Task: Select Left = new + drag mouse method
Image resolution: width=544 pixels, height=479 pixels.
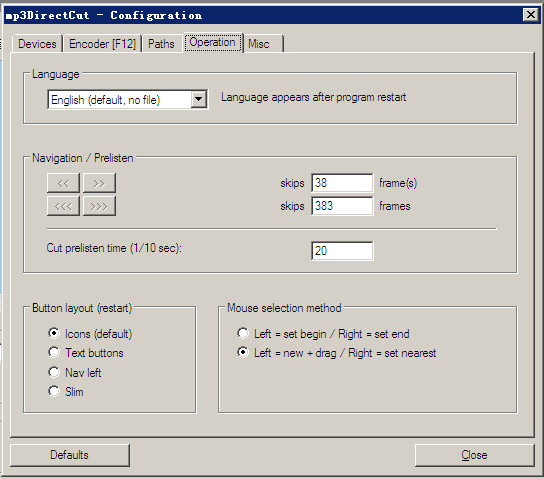Action: (337, 353)
